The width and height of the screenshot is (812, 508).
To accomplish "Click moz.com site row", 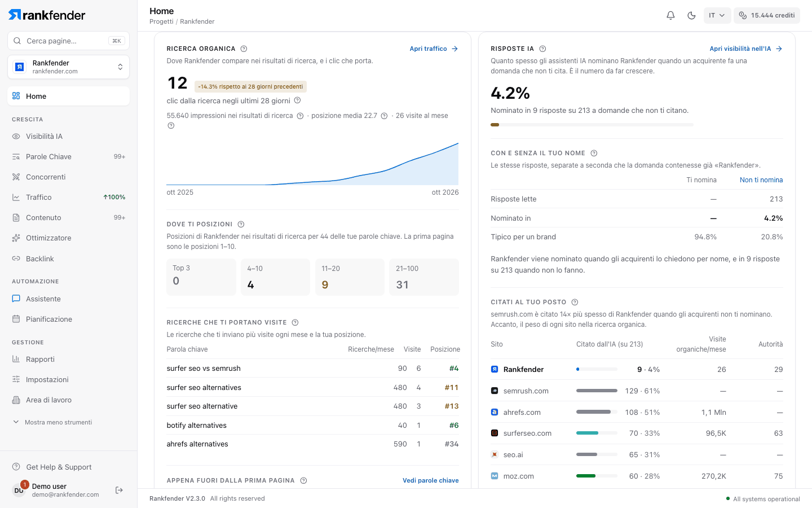I will [x=637, y=476].
